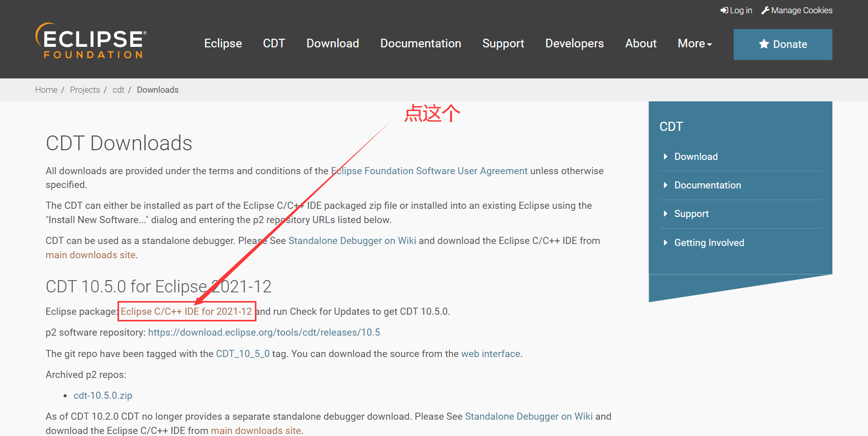Click the Eclipse Foundation logo

[x=91, y=41]
